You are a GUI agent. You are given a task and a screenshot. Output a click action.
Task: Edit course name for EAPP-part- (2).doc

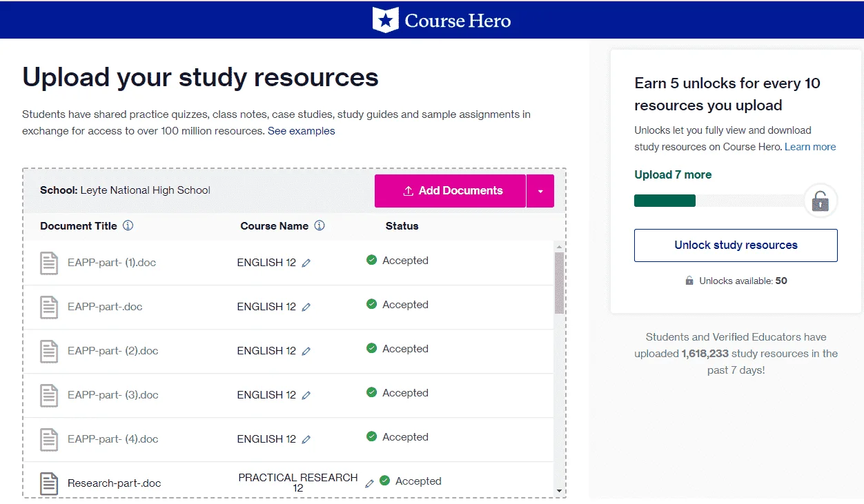coord(306,351)
